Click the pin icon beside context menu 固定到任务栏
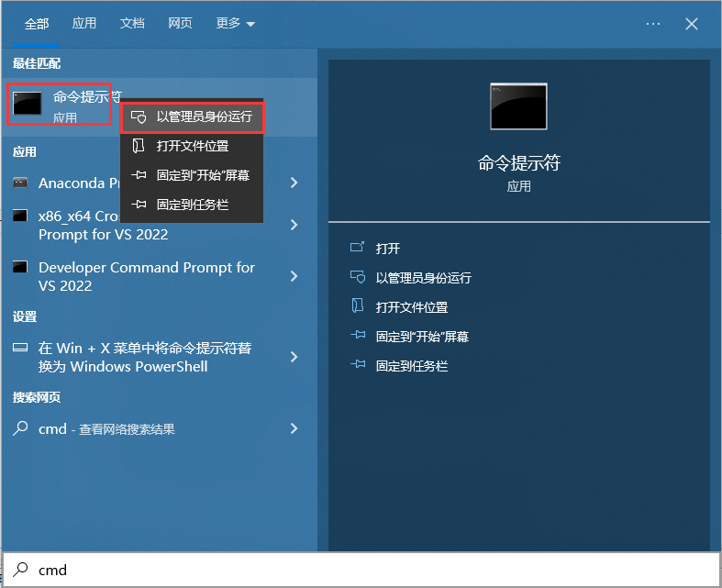Viewport: 722px width, 588px height. 139,205
